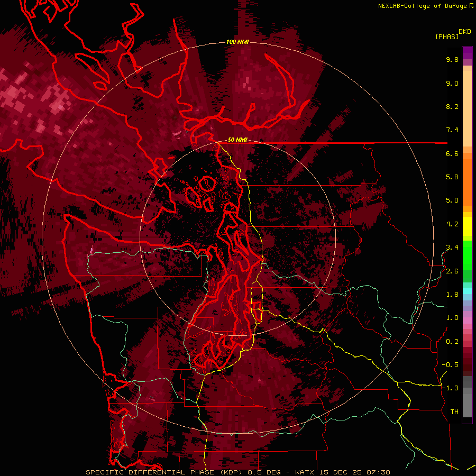
Task: Click the 6.6 value on the color scale
Action: pos(452,153)
